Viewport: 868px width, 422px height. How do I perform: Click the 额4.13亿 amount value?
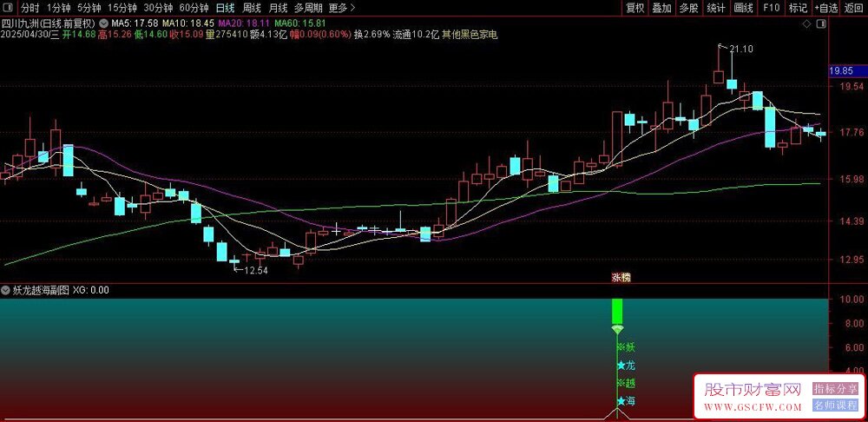[268, 35]
